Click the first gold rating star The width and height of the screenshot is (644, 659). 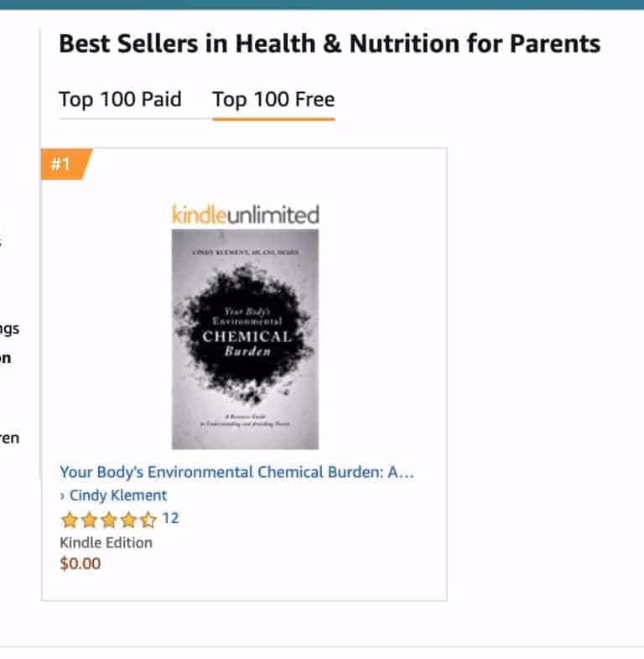69,520
